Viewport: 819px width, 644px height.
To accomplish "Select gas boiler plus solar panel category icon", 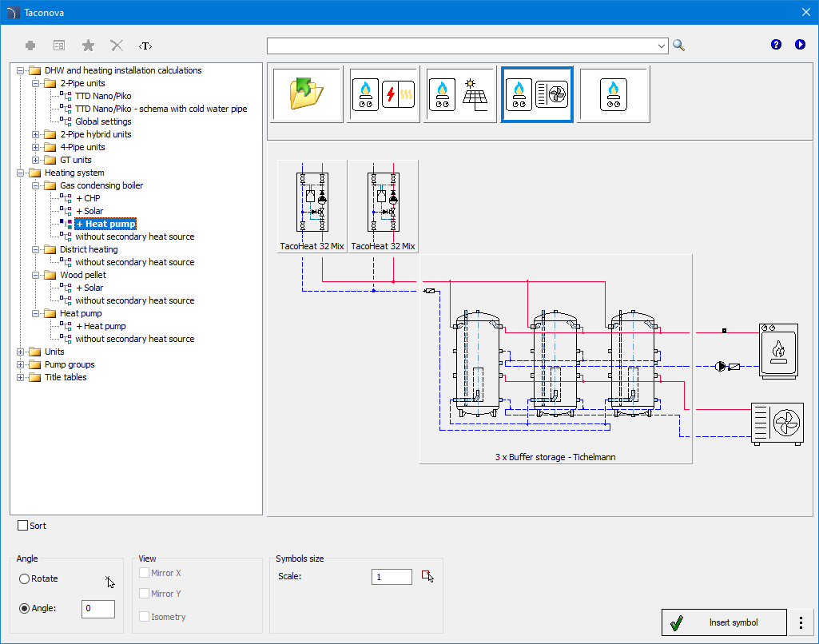I will pyautogui.click(x=460, y=94).
